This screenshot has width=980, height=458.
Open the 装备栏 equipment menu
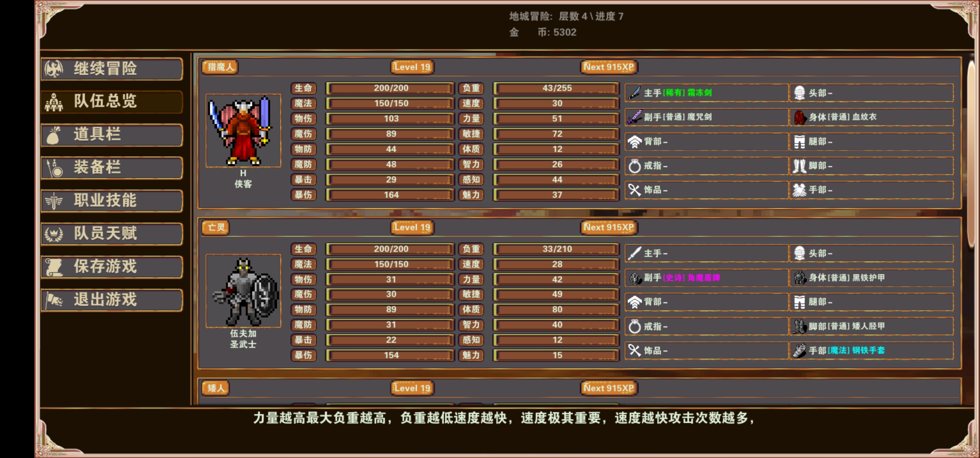click(112, 168)
